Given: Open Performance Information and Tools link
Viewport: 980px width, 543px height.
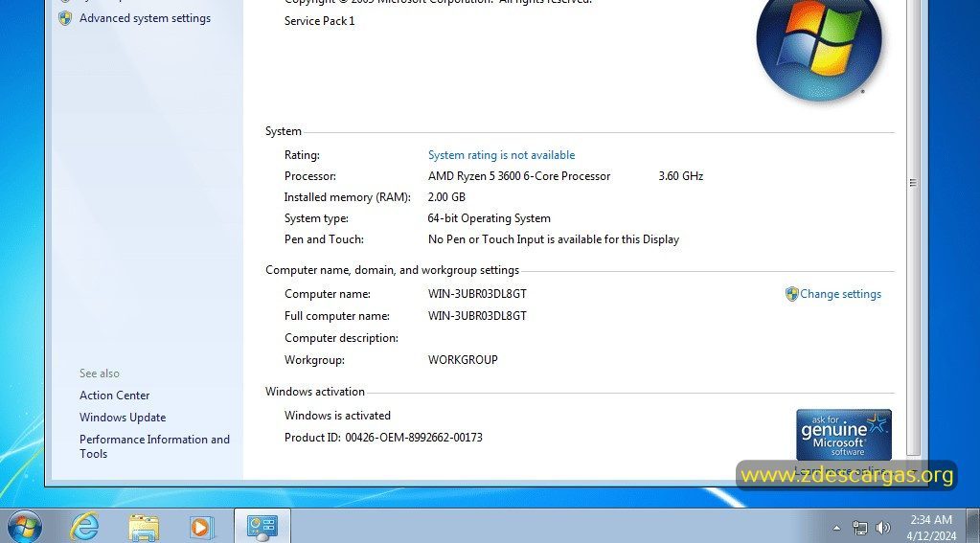Looking at the screenshot, I should (154, 446).
